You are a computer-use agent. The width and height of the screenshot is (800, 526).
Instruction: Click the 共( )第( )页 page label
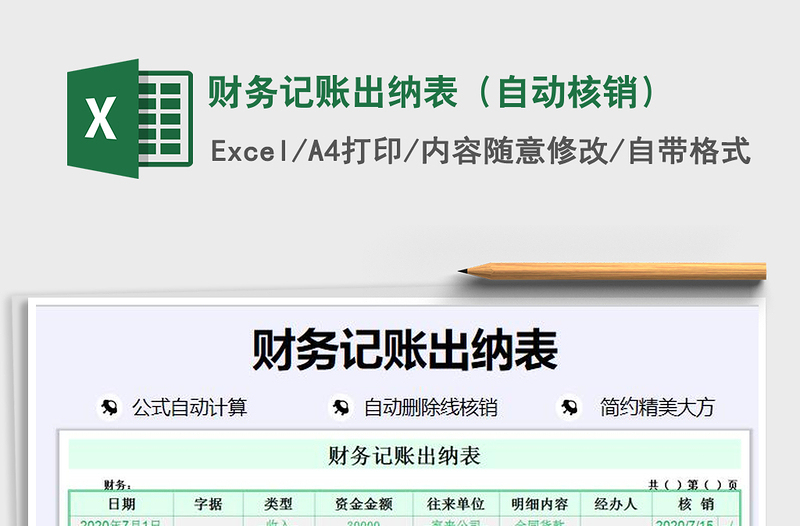click(x=693, y=484)
